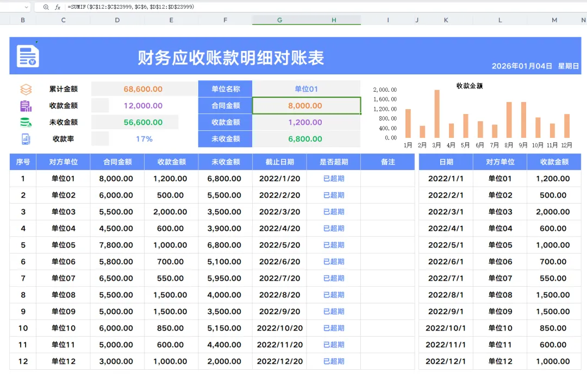This screenshot has width=587, height=392.
Task: Click the magnifier icon beside fx
Action: [x=46, y=7]
